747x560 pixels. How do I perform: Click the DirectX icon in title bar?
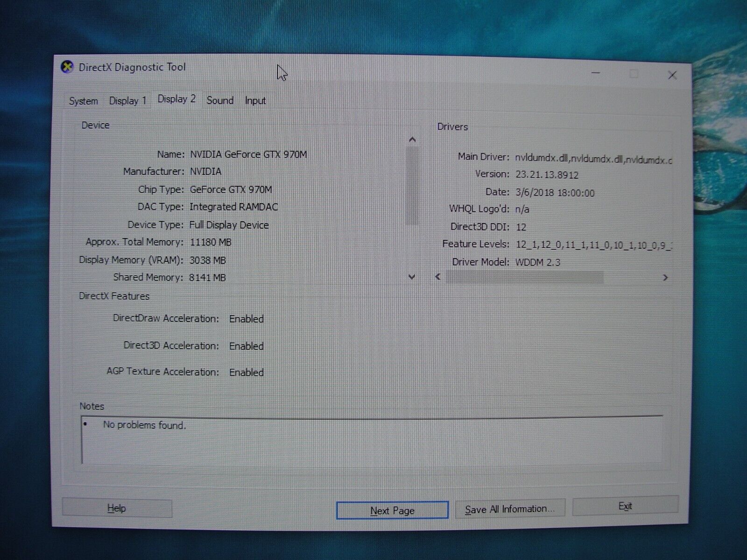(68, 67)
